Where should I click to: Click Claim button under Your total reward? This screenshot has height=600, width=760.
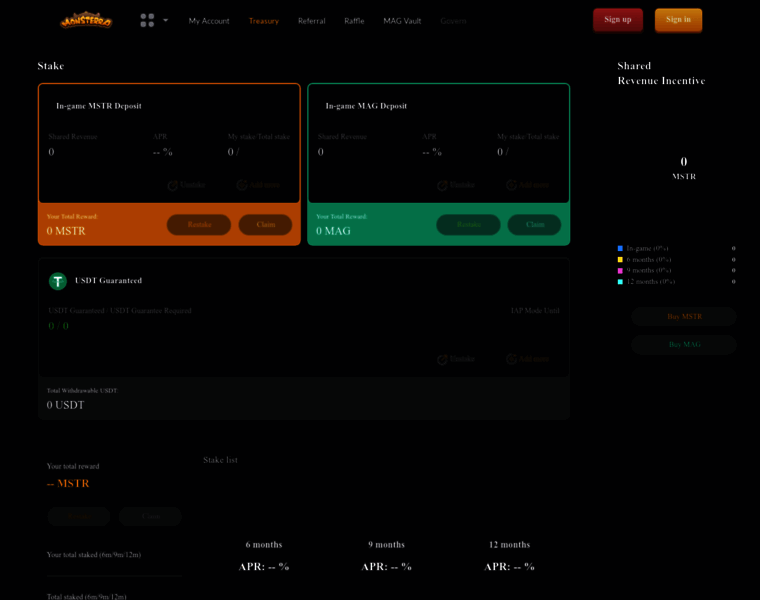click(150, 517)
